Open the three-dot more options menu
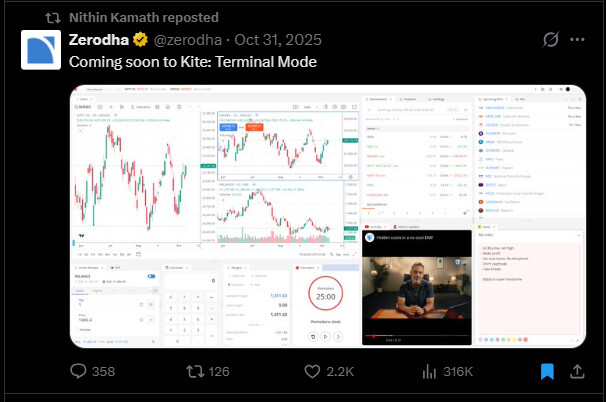The height and width of the screenshot is (402, 606). point(579,41)
